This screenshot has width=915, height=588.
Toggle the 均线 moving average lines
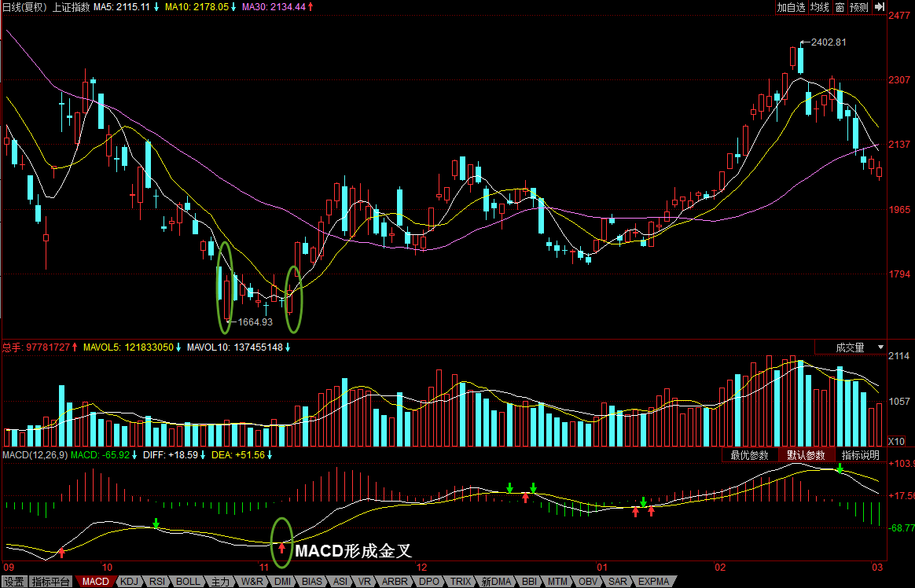(x=819, y=7)
